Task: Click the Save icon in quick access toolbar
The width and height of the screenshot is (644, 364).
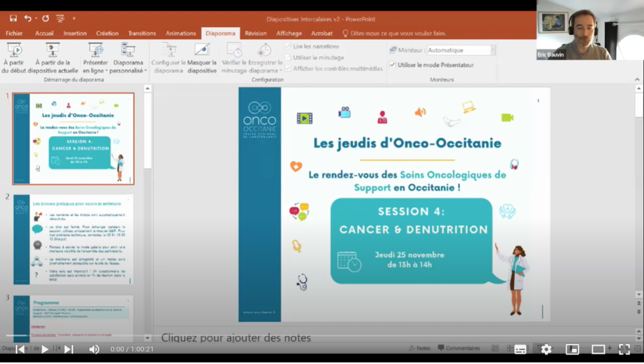Action: [13, 18]
